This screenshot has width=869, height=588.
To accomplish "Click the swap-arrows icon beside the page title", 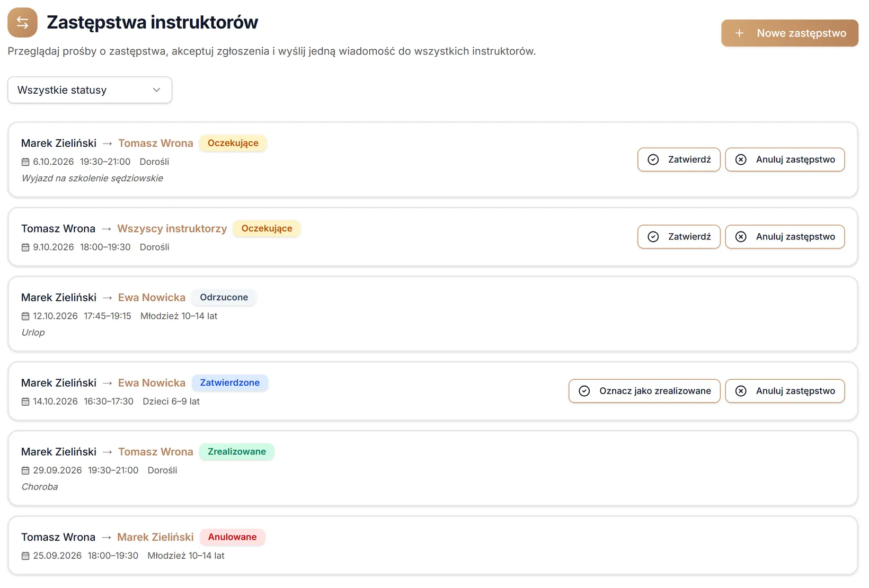I will 22,22.
